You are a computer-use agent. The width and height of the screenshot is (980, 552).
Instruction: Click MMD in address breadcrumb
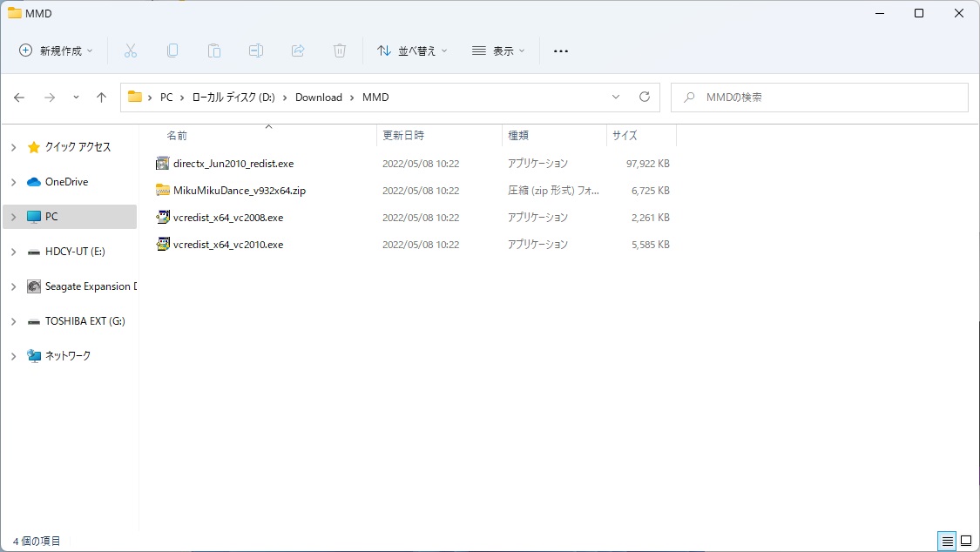[375, 98]
